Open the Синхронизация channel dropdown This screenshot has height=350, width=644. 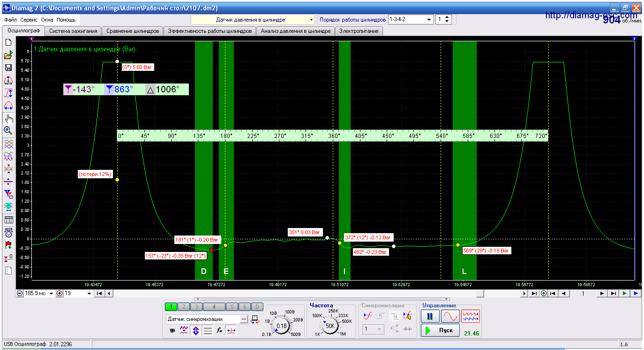click(x=374, y=329)
